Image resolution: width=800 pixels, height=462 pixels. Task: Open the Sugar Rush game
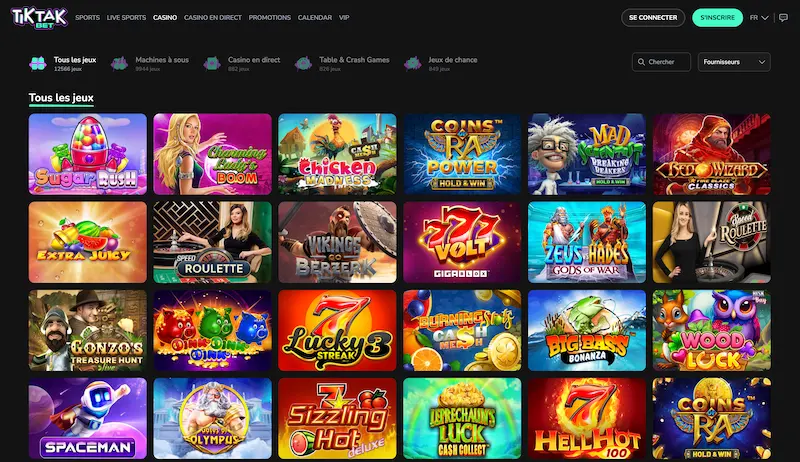coord(88,154)
